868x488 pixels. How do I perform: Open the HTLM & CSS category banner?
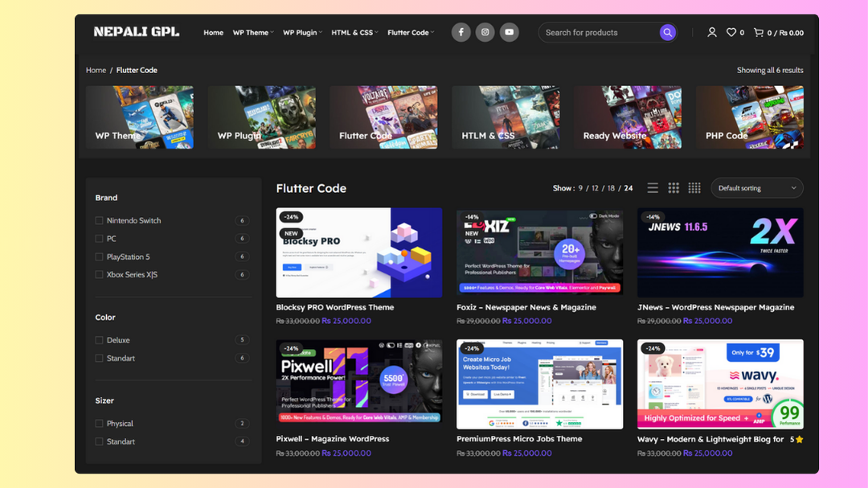(x=506, y=117)
